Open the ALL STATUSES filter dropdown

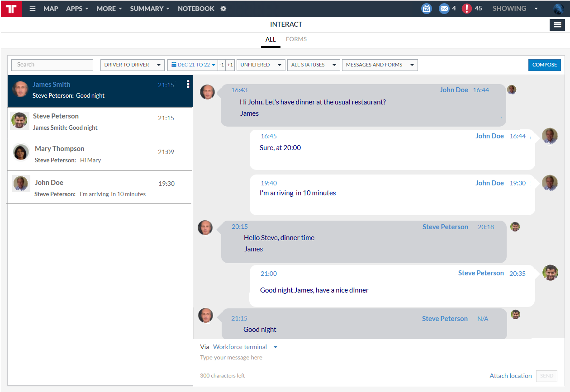tap(313, 65)
